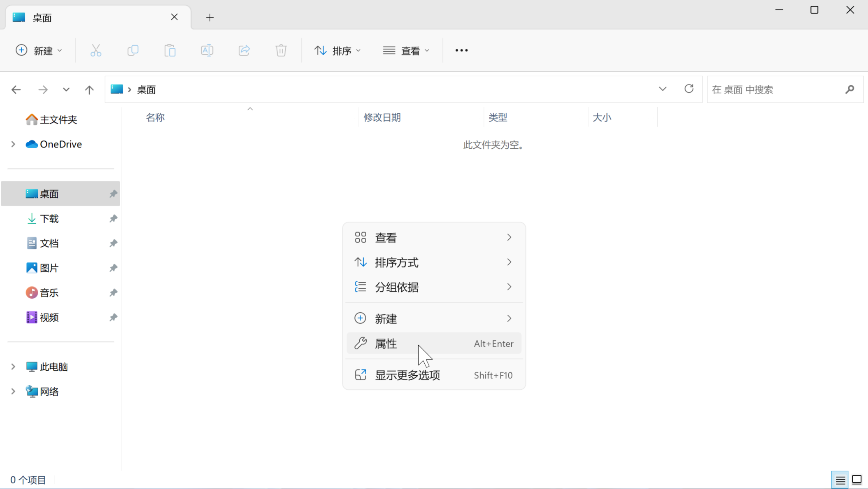Click the Copy icon in the toolbar

(x=133, y=50)
